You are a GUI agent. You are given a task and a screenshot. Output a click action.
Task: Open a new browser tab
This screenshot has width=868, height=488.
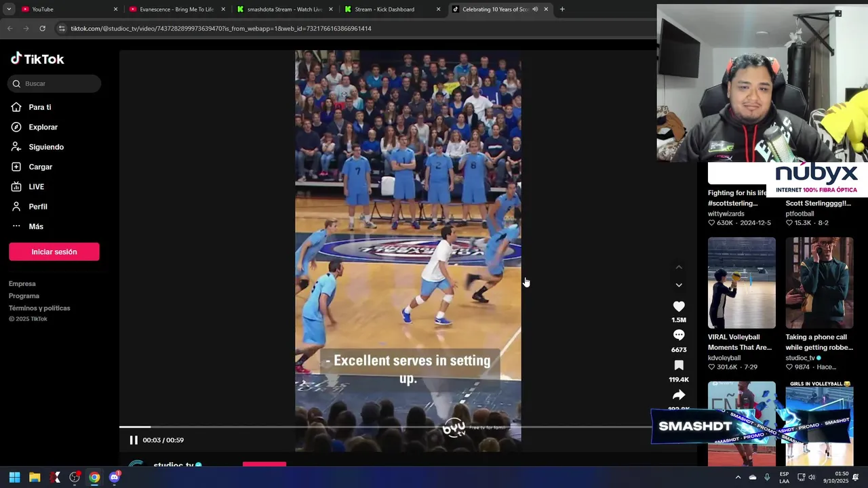coord(562,9)
